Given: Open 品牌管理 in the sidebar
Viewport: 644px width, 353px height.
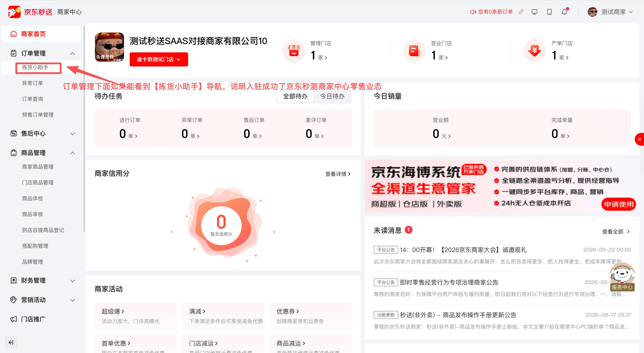Looking at the screenshot, I should coord(33,262).
